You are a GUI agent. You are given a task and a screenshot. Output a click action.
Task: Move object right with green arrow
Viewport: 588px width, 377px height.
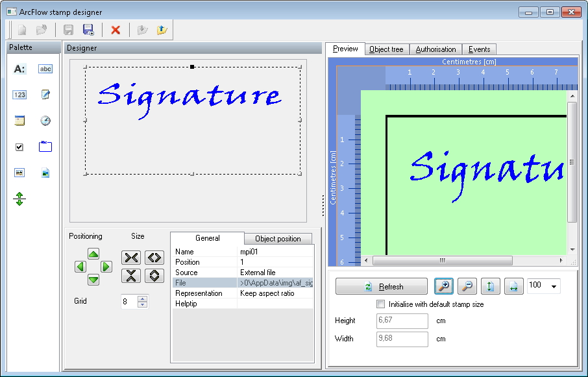pos(106,267)
